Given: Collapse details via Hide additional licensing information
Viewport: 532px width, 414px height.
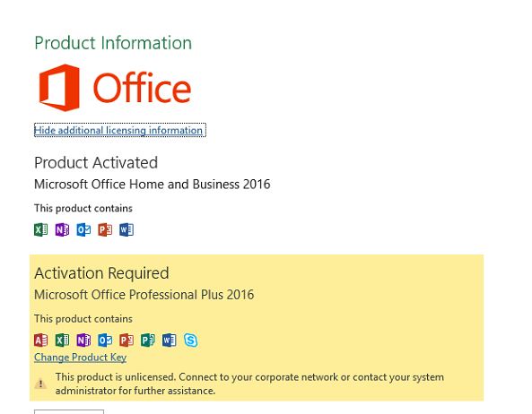Looking at the screenshot, I should click(x=120, y=130).
